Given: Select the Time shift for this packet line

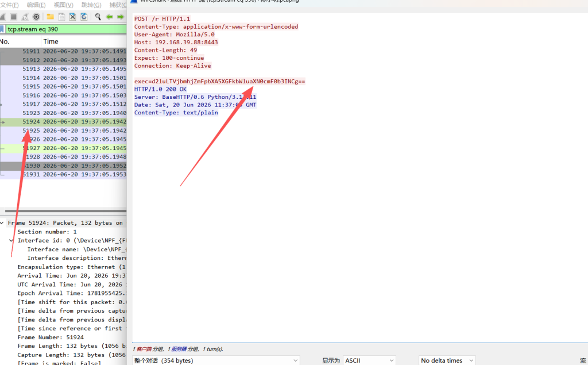Looking at the screenshot, I should 72,302.
